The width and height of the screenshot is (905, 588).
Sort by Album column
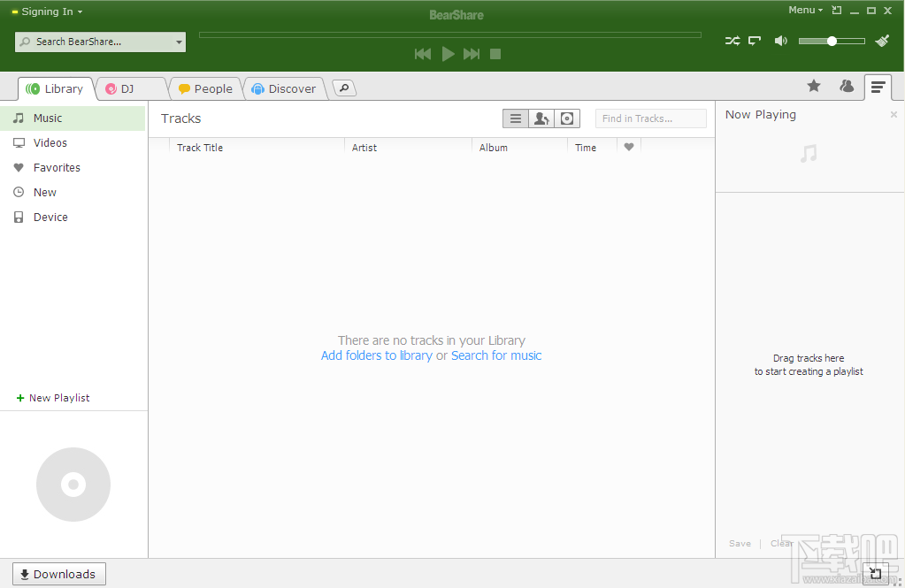coord(519,148)
